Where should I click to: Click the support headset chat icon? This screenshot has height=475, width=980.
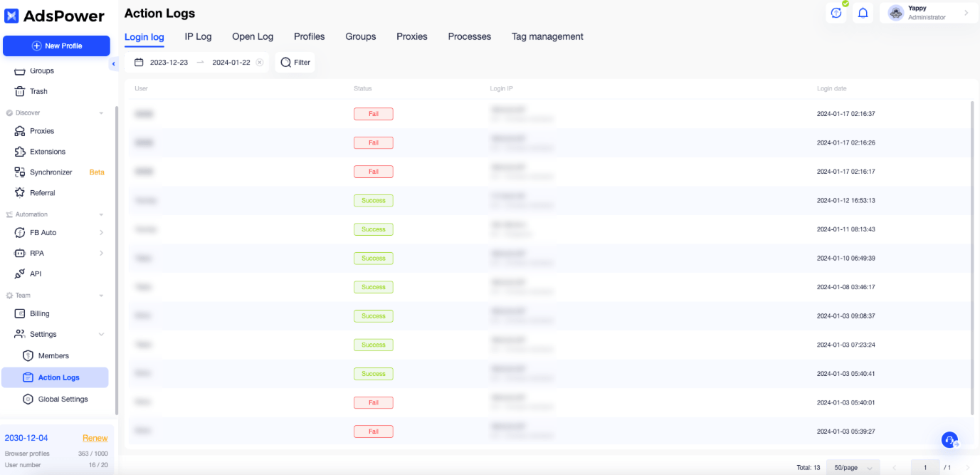pyautogui.click(x=949, y=440)
